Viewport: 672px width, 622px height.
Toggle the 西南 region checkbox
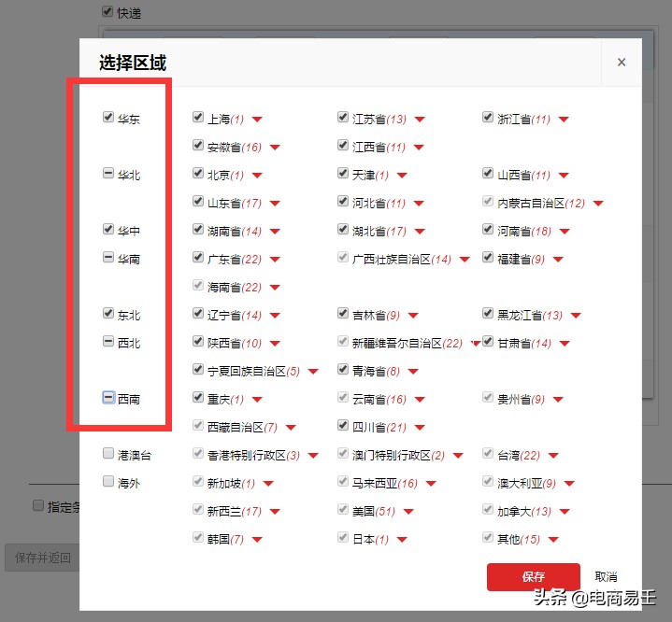[x=108, y=397]
